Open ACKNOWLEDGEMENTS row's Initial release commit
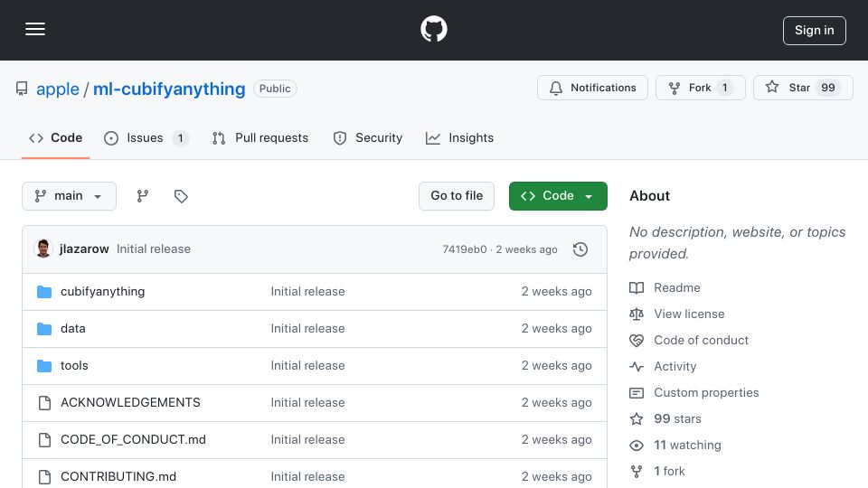This screenshot has height=488, width=868. 307,403
